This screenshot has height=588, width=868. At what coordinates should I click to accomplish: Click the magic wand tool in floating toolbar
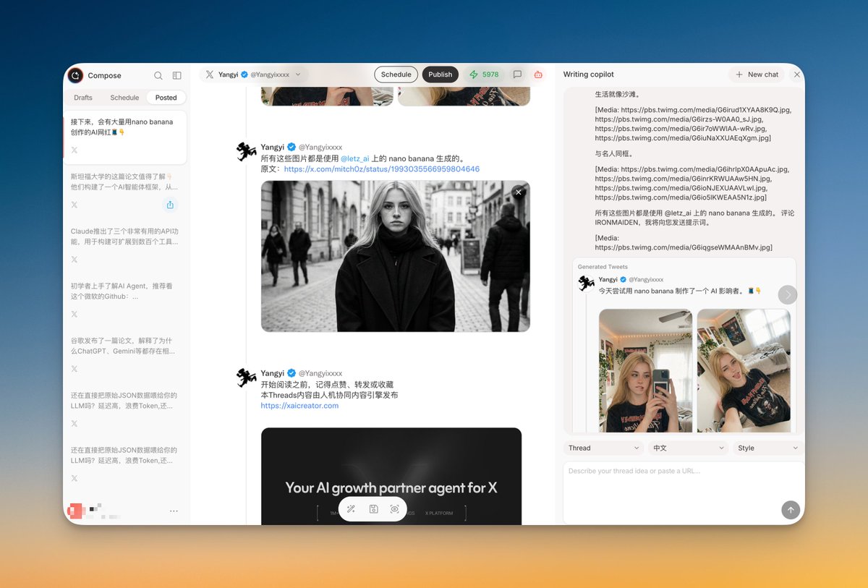coord(351,509)
